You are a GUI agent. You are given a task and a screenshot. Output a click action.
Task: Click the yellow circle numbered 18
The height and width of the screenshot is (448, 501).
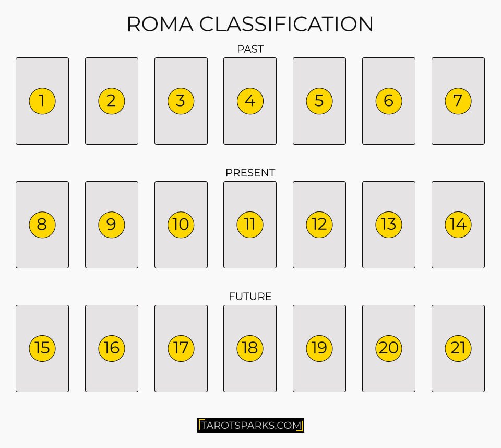coord(250,349)
